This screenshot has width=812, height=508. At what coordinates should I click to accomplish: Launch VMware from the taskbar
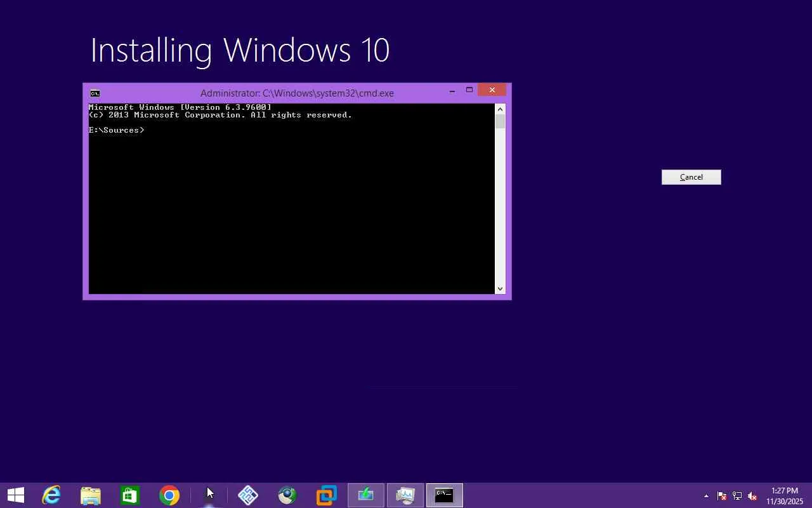pyautogui.click(x=327, y=495)
